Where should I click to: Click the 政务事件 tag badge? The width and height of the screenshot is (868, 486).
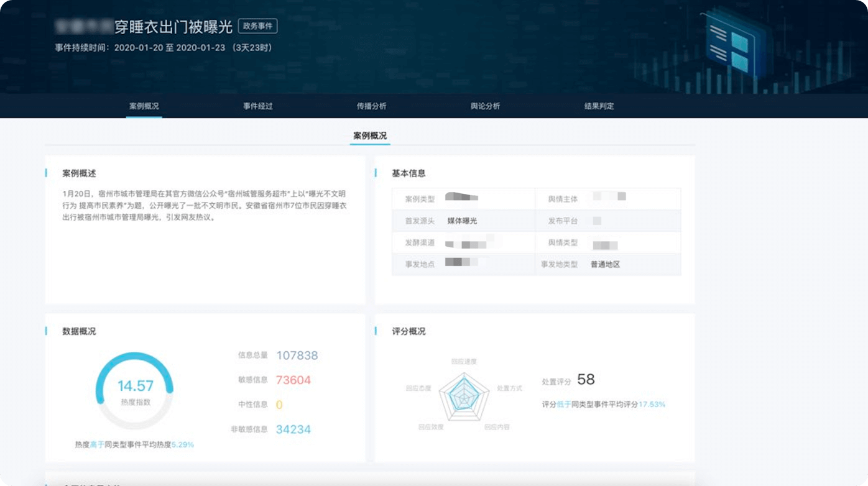click(x=257, y=26)
